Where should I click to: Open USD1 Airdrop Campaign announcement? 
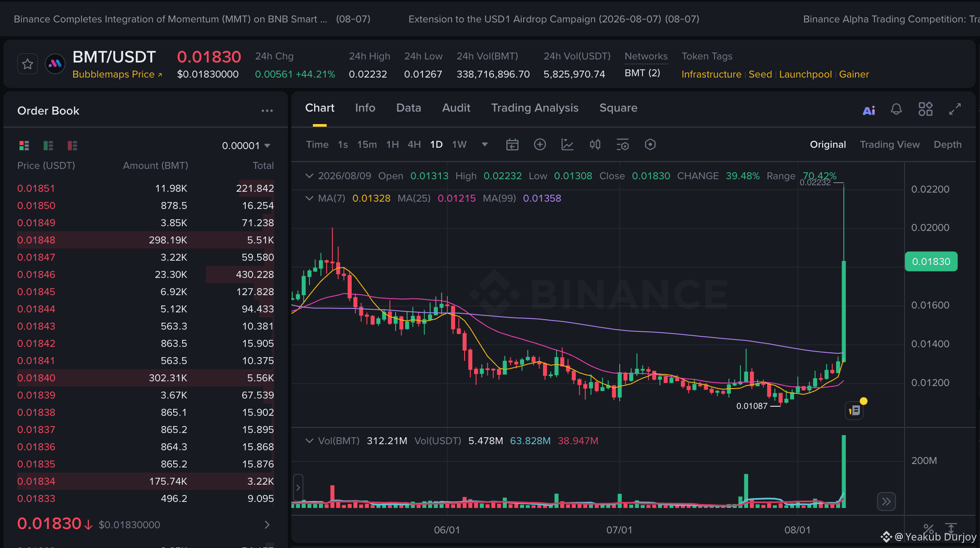coord(554,19)
